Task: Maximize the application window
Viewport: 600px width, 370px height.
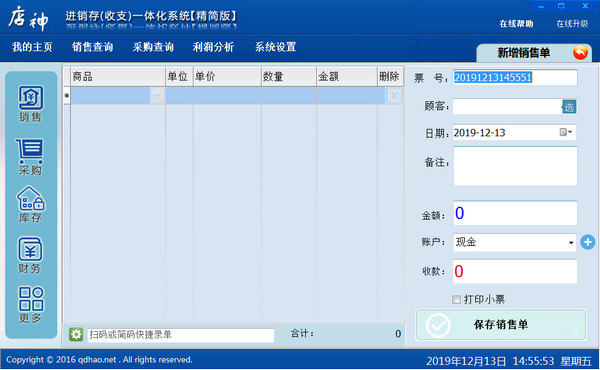Action: click(561, 6)
